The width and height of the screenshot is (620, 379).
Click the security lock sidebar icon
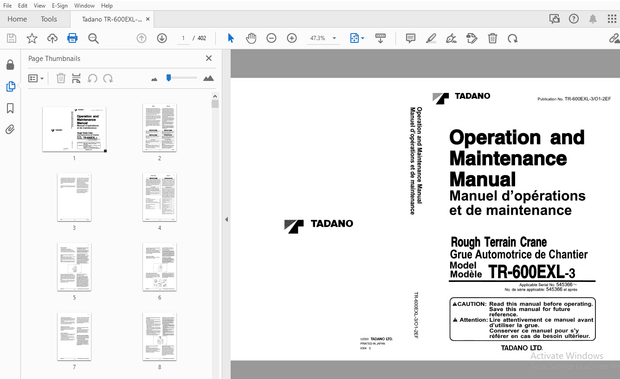tap(10, 64)
